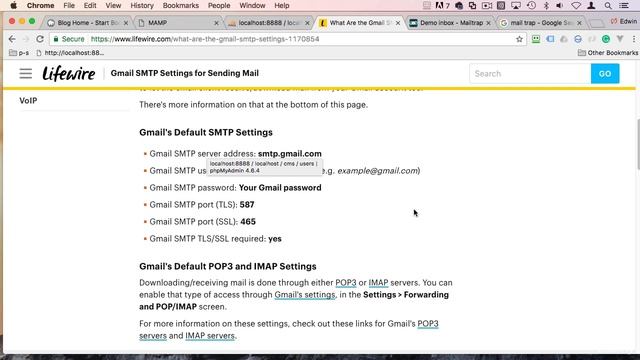Click the "Your Gmail password" text
This screenshot has width=640, height=360.
280,188
